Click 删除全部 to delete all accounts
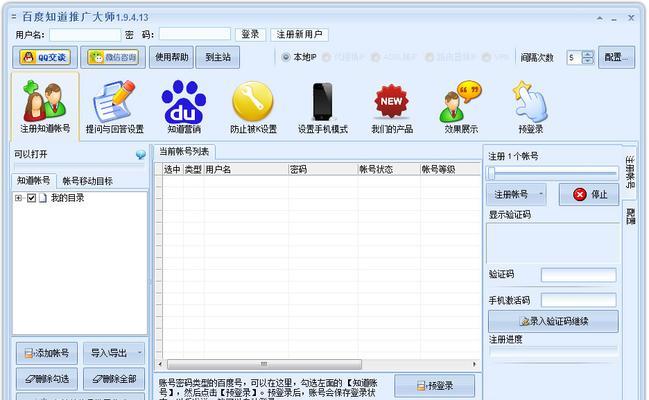 pyautogui.click(x=114, y=379)
